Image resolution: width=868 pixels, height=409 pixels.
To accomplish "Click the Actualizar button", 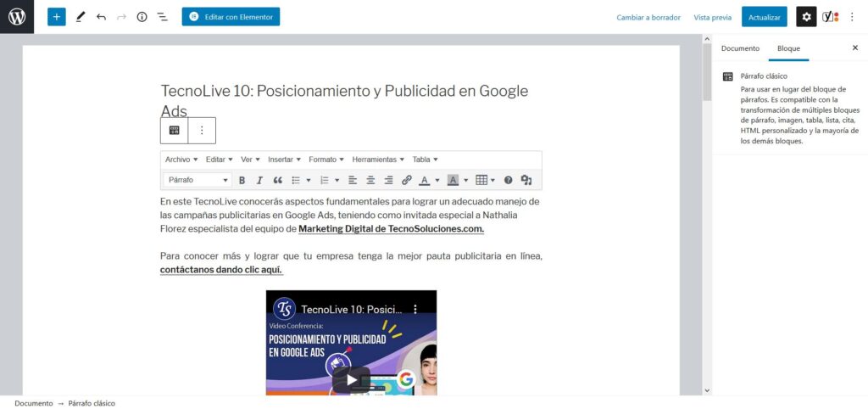I will point(764,17).
